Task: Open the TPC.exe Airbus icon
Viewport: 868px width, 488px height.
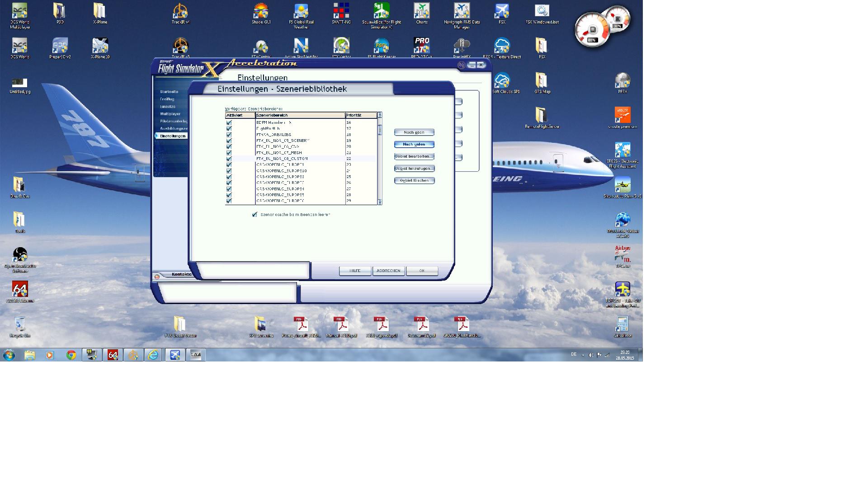Action: [623, 257]
